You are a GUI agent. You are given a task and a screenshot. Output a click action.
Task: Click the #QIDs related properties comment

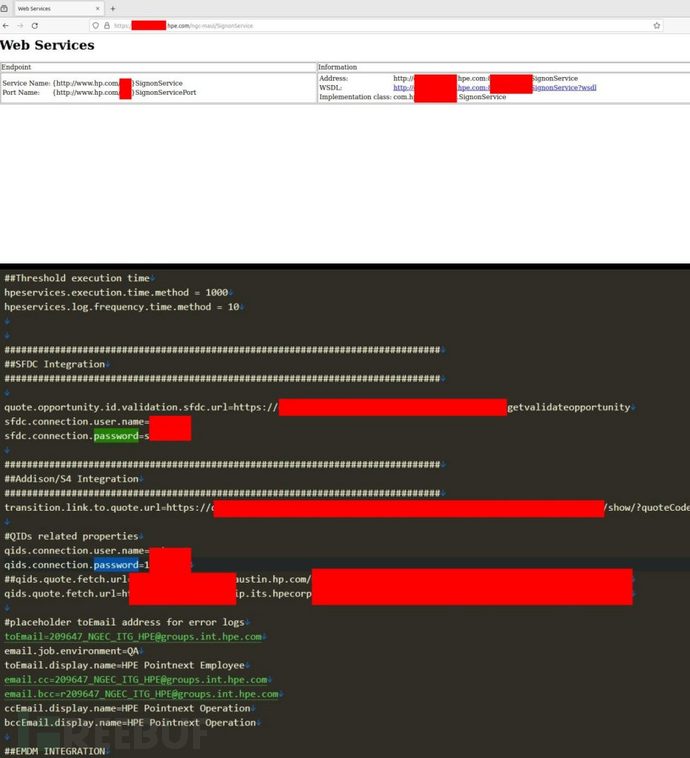(73, 536)
